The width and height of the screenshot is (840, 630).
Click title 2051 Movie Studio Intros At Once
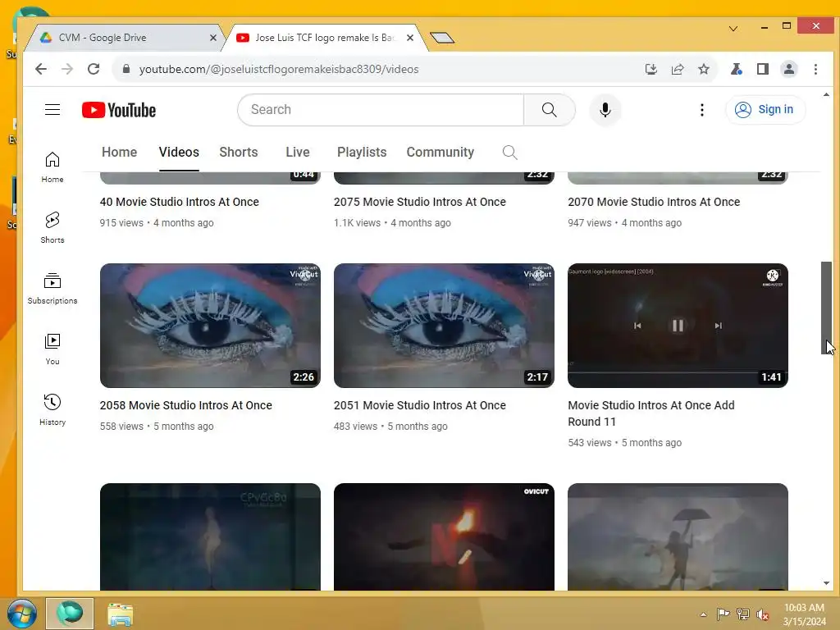420,405
